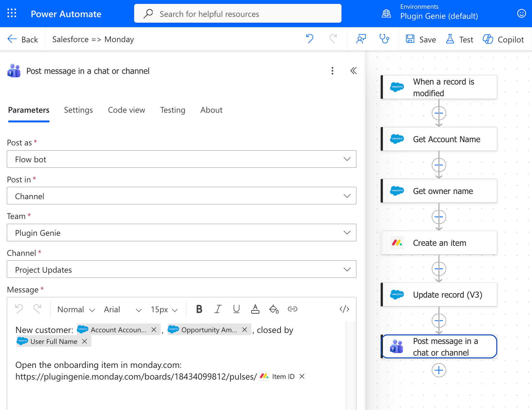This screenshot has height=410, width=532.
Task: Click the message editor vertical scrollbar
Action: pos(351,365)
